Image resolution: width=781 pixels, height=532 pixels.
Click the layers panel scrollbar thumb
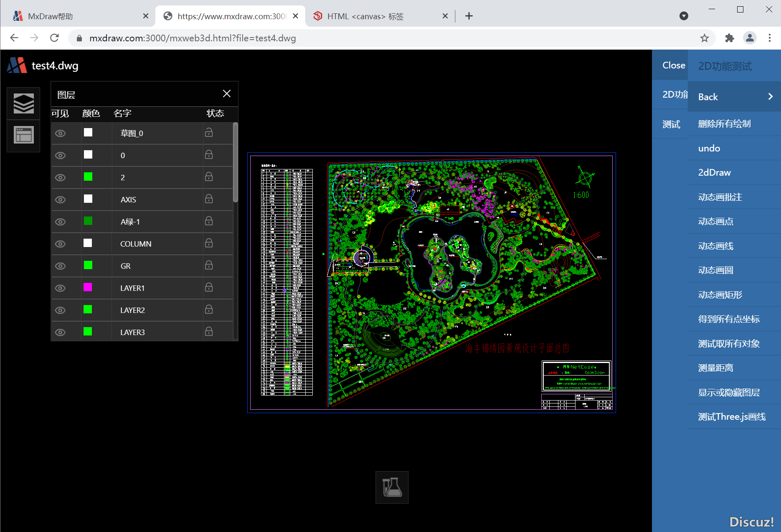[x=236, y=162]
